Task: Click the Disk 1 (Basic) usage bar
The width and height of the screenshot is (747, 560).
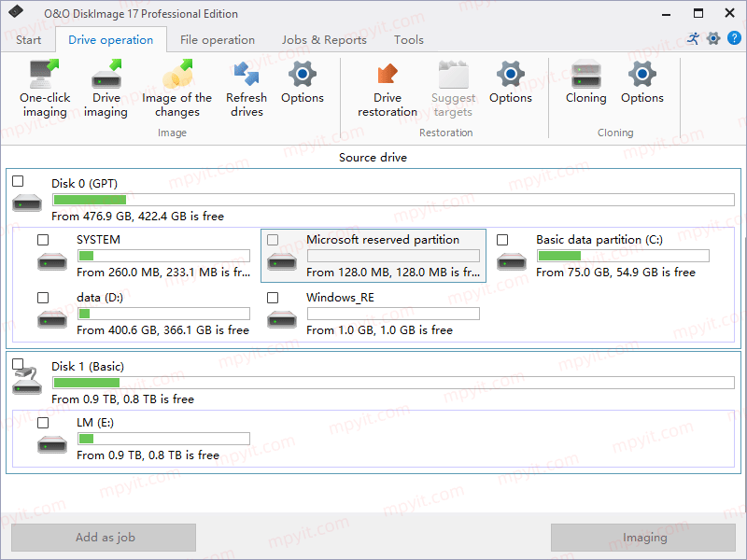Action: 393,383
